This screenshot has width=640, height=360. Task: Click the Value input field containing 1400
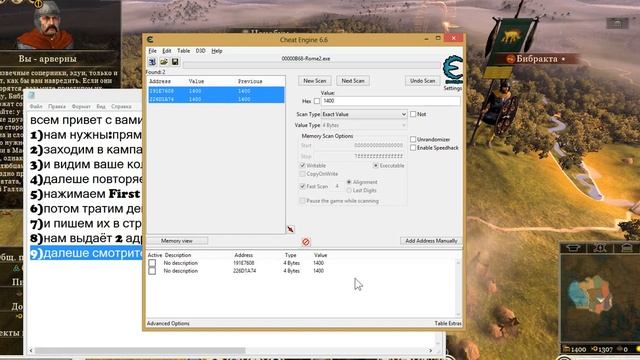(391, 101)
